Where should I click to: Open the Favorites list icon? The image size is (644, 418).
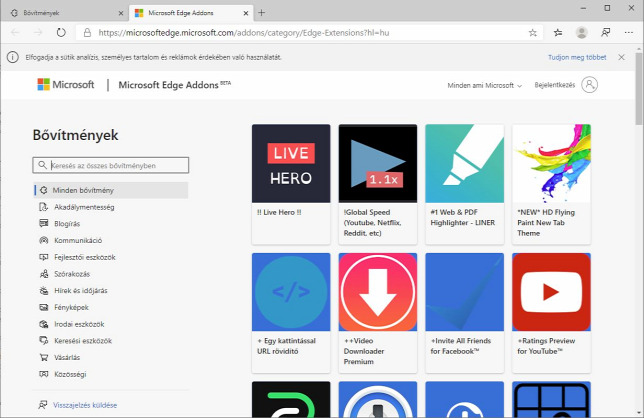click(558, 32)
